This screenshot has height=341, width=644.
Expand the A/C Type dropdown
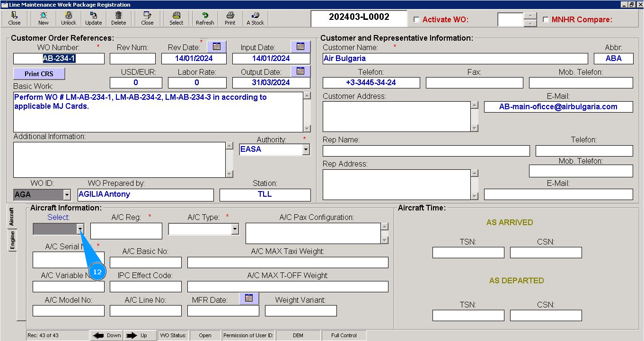tap(235, 229)
